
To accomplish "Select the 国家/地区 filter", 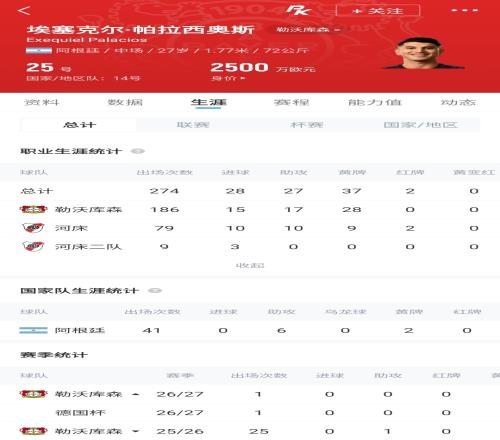I will (421, 125).
